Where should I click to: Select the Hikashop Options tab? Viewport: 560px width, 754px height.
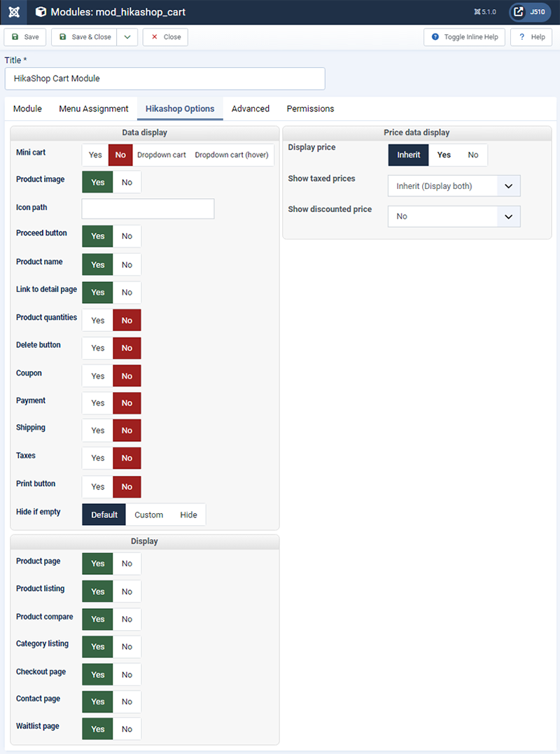click(181, 109)
